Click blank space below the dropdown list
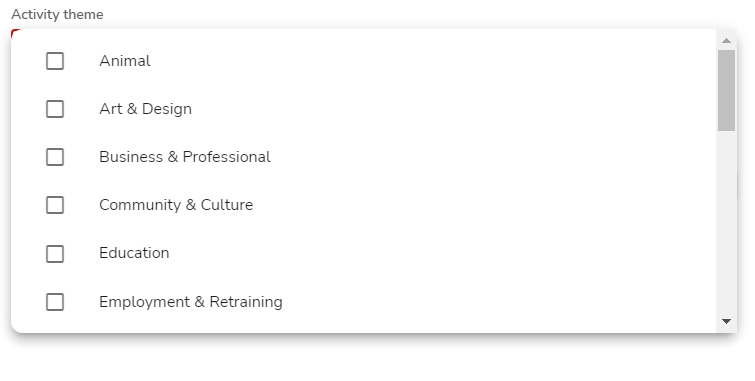Viewport: 755px width, 381px height. [x=374, y=359]
